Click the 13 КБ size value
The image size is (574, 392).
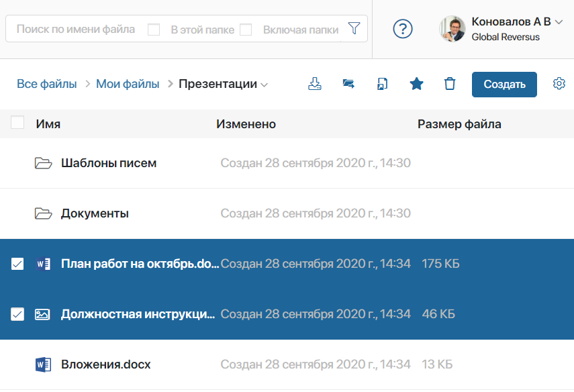[x=437, y=364]
